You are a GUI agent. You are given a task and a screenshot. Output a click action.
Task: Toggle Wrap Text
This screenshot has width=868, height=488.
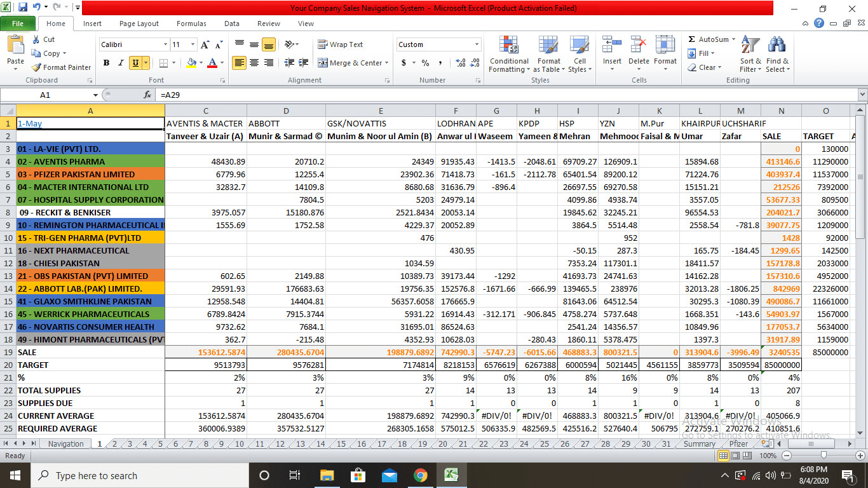click(341, 44)
